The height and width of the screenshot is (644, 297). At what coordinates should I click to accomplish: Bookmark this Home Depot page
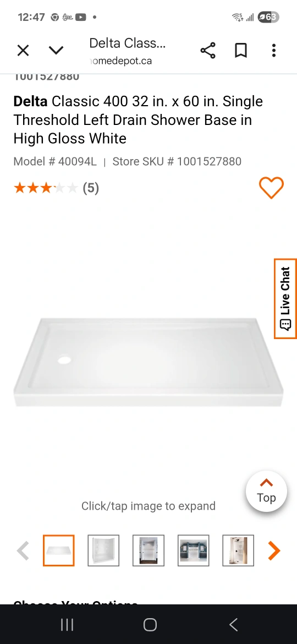[241, 51]
